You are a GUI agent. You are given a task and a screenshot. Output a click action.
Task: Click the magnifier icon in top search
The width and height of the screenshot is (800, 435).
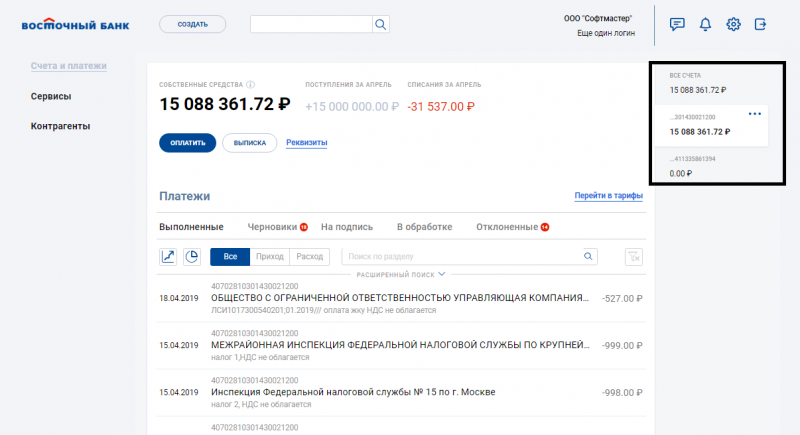tap(381, 24)
